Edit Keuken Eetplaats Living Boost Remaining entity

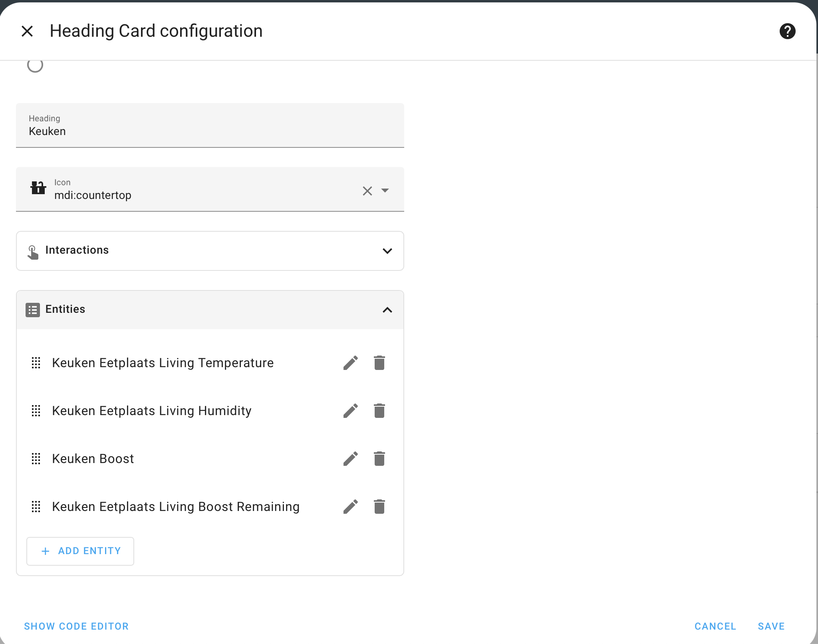350,507
